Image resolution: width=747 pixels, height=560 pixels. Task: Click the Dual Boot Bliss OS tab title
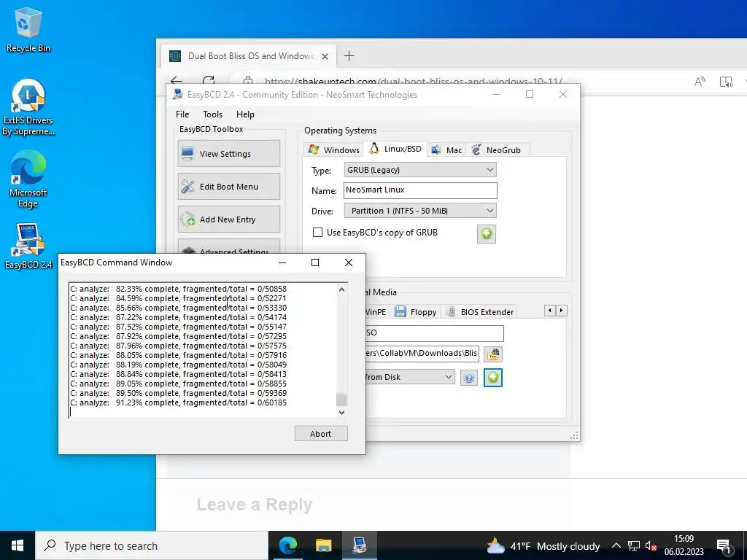(251, 56)
